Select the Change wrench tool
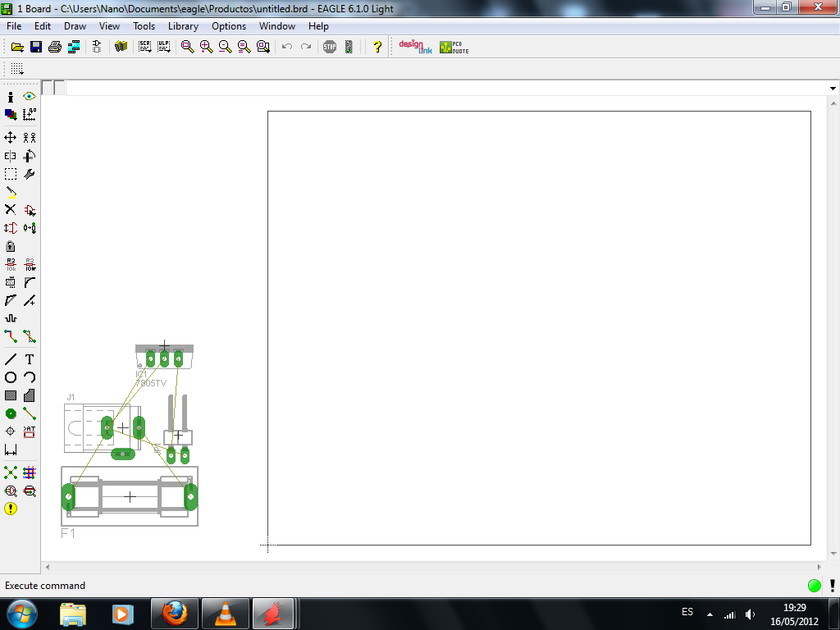The width and height of the screenshot is (840, 630). [30, 174]
